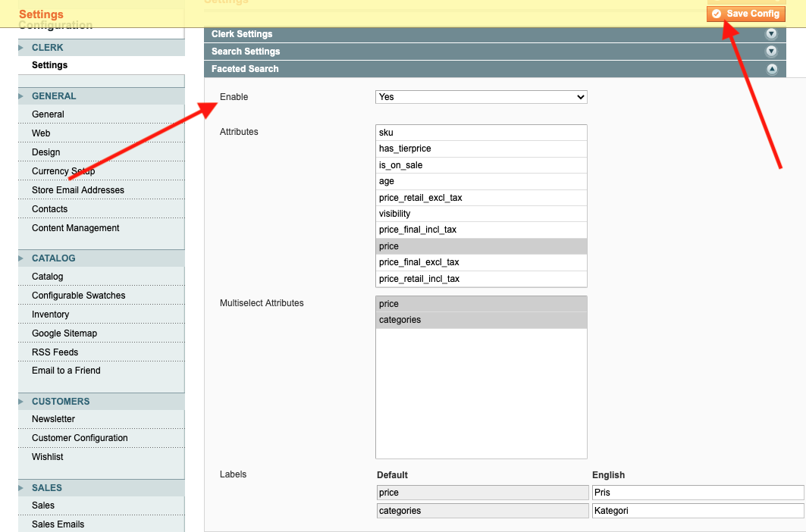Go to the Inventory configuration tab
This screenshot has height=532, width=806.
50,315
